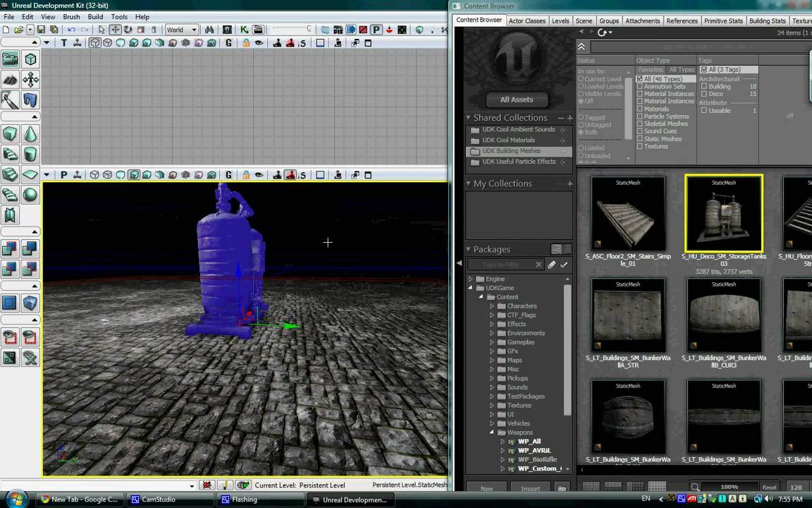The height and width of the screenshot is (508, 812).
Task: Collapse the Shared Collections section
Action: tap(468, 118)
